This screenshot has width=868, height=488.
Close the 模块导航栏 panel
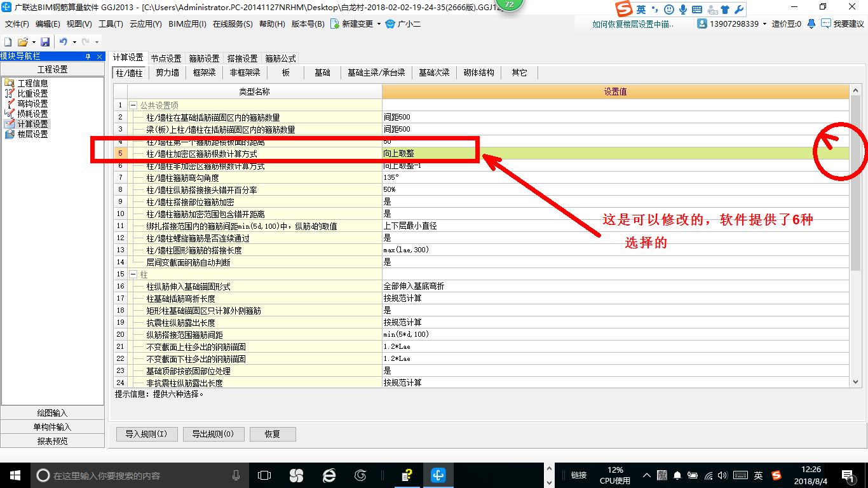[x=100, y=57]
